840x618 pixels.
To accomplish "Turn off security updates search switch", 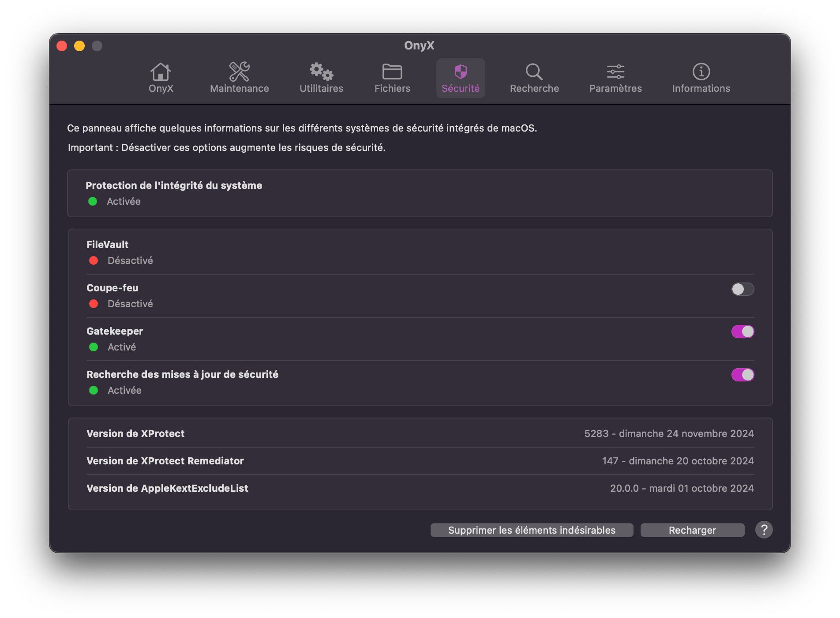I will click(x=742, y=375).
